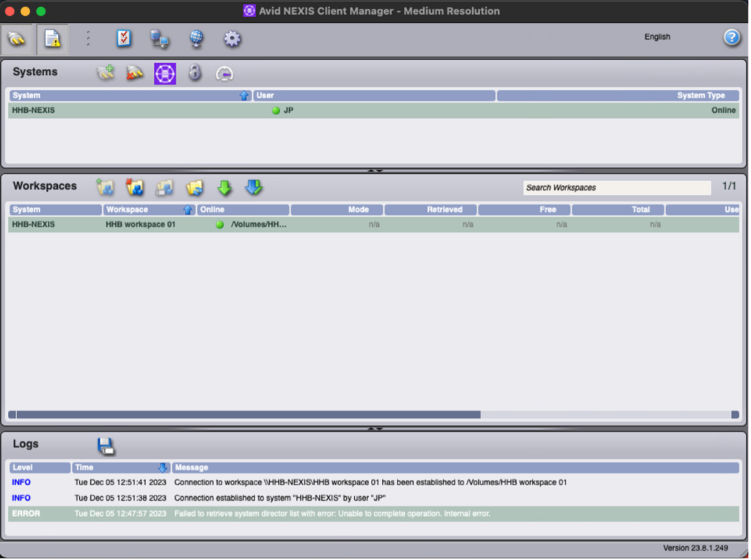
Task: Sort workspaces by Retrieved column
Action: pyautogui.click(x=431, y=210)
